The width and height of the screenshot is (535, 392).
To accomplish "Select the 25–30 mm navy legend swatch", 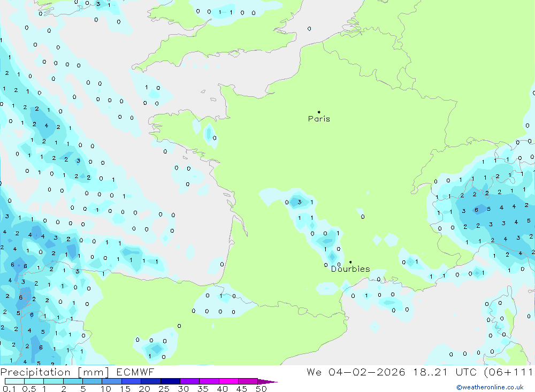I will pyautogui.click(x=170, y=381).
